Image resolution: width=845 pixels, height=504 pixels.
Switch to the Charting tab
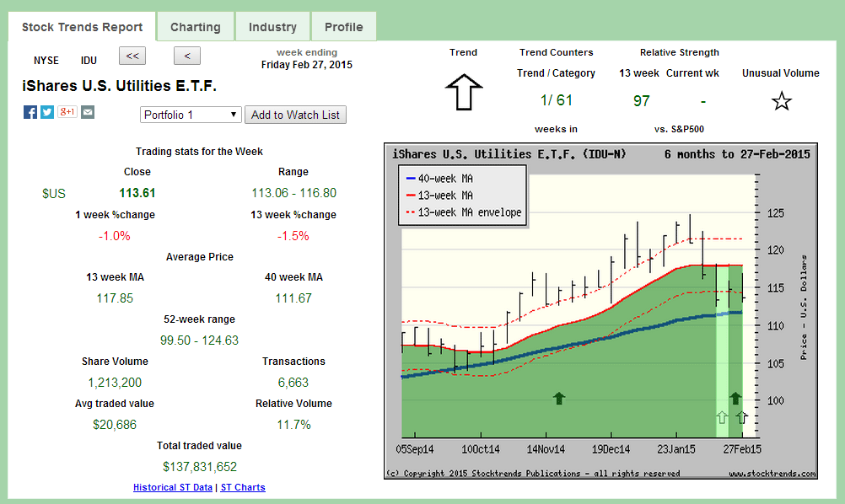(195, 27)
